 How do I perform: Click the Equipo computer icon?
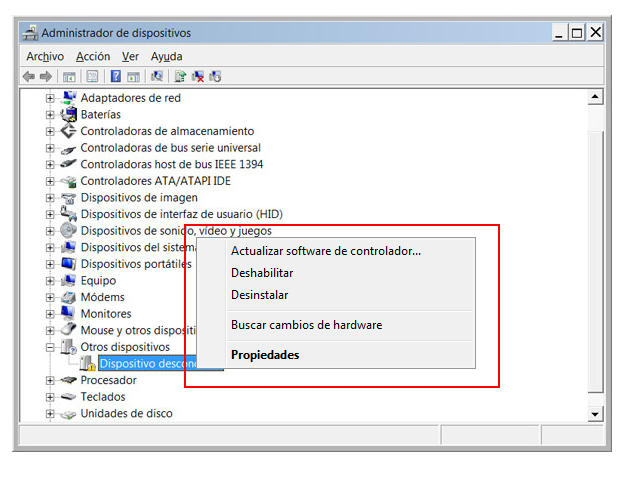pyautogui.click(x=69, y=281)
